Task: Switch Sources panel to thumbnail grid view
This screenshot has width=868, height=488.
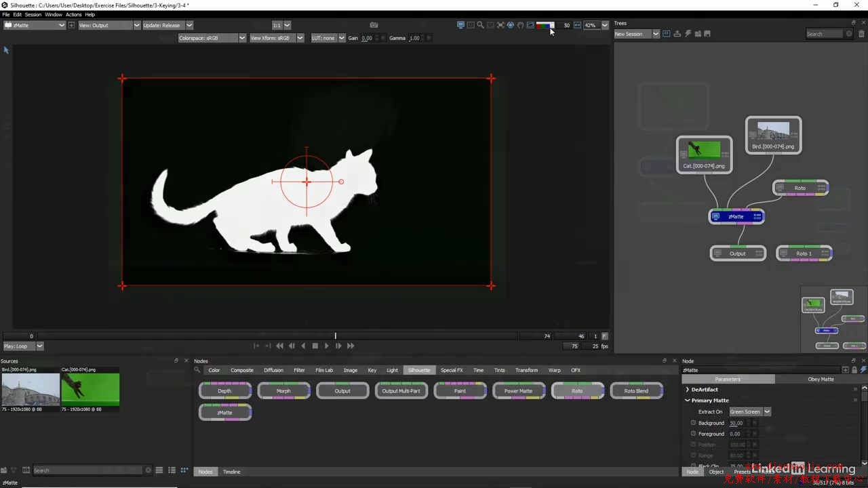Action: (184, 470)
